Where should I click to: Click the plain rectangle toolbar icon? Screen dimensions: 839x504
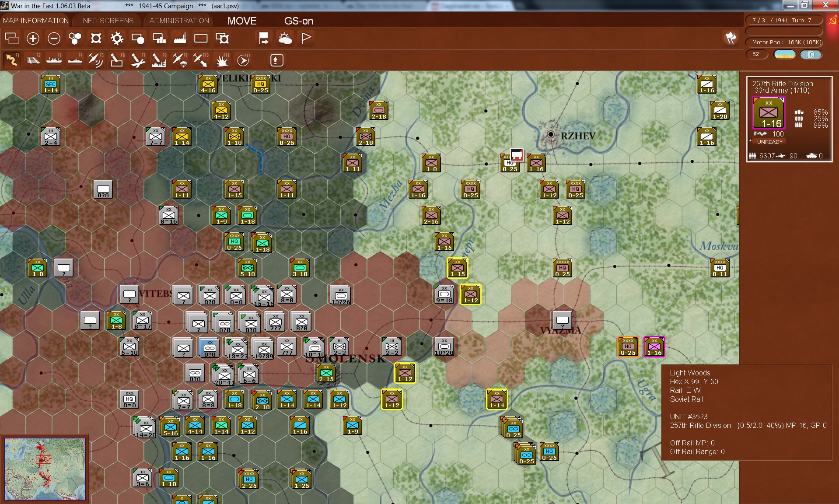201,38
